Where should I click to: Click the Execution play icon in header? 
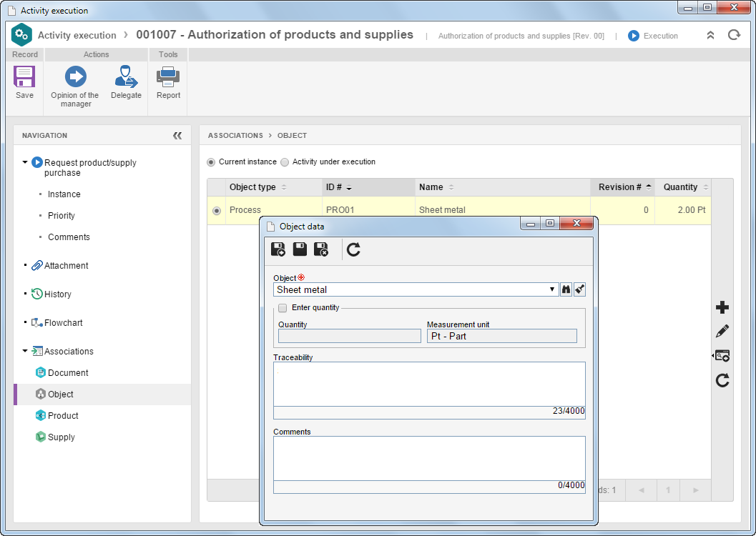(x=634, y=36)
